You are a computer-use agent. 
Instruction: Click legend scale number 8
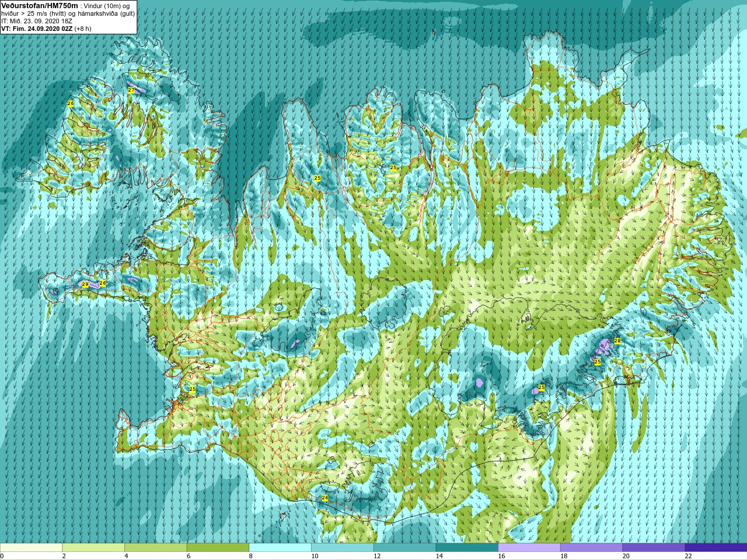point(251,556)
